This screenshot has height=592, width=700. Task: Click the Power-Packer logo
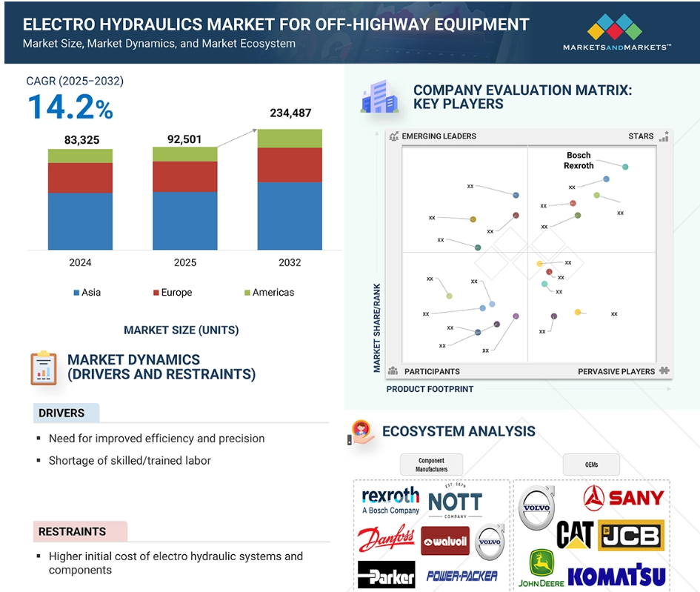pos(461,576)
